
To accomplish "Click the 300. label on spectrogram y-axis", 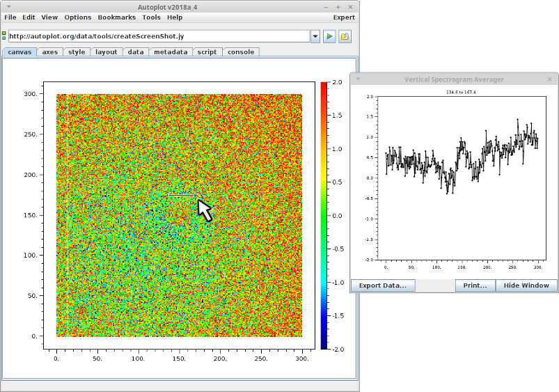I will point(31,94).
